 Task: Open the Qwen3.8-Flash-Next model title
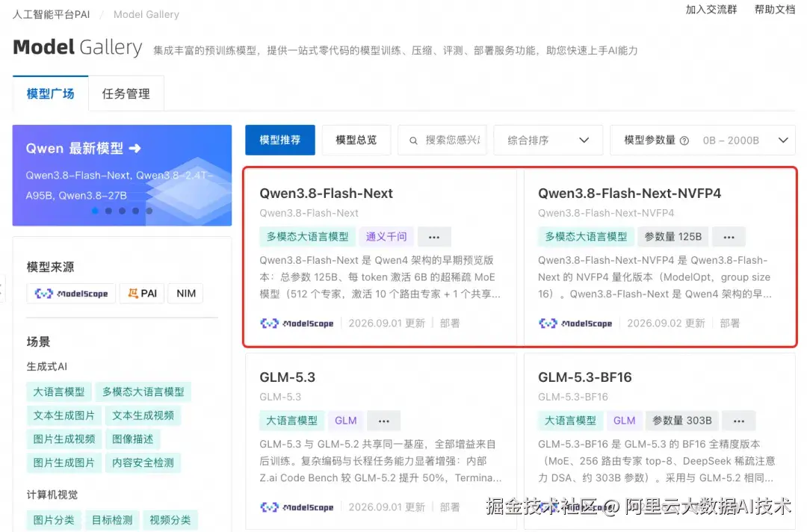coord(327,194)
